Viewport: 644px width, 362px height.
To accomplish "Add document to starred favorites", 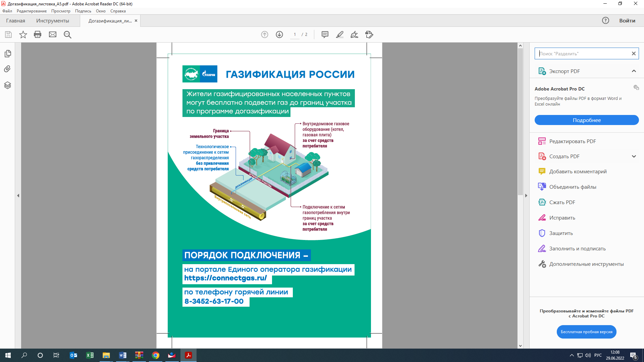I will (23, 35).
